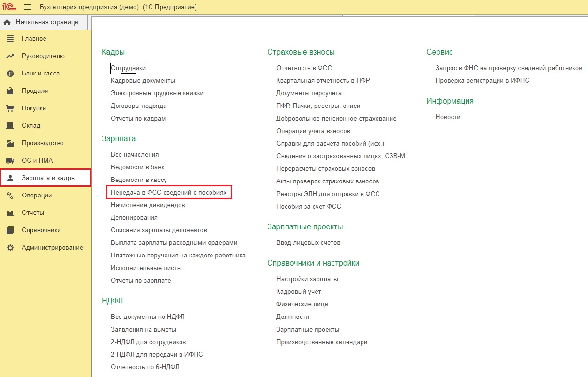Open the hamburger main menu icon
The width and height of the screenshot is (588, 377).
[28, 7]
